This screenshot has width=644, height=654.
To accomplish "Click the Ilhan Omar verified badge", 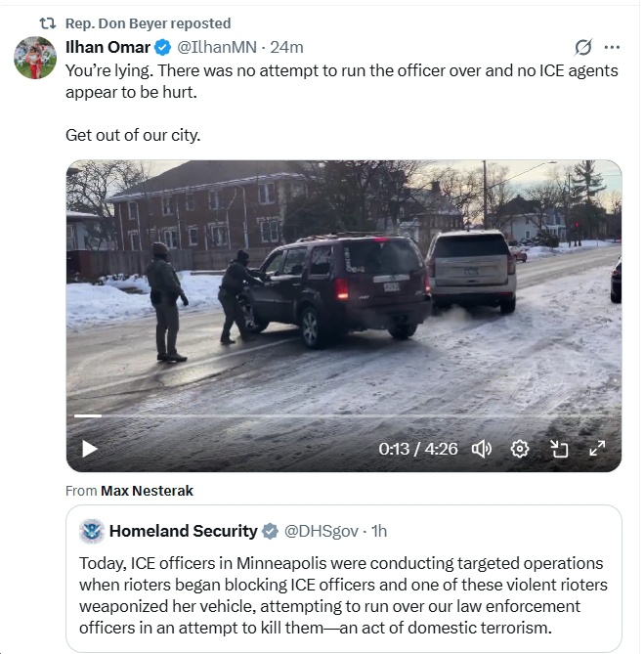I will (x=163, y=47).
